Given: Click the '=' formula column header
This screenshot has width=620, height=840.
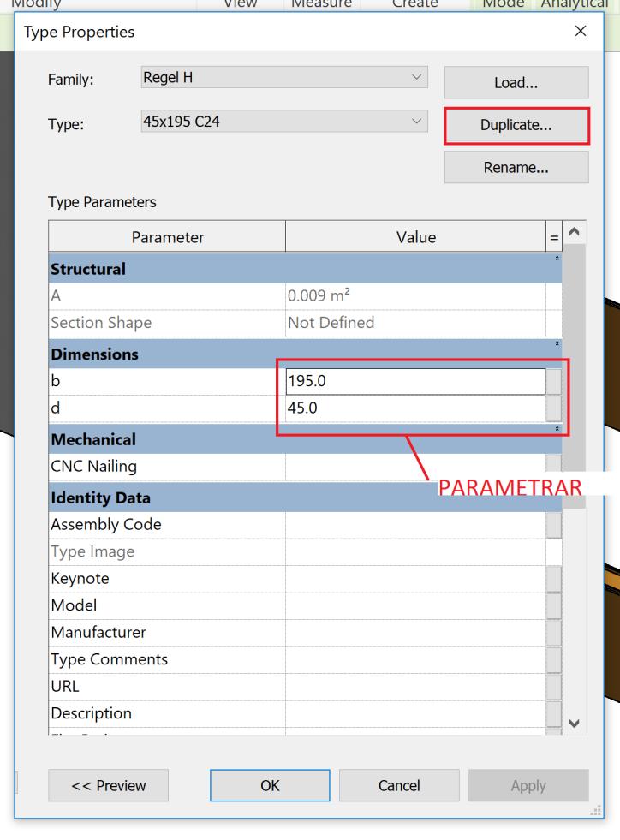Looking at the screenshot, I should 554,237.
